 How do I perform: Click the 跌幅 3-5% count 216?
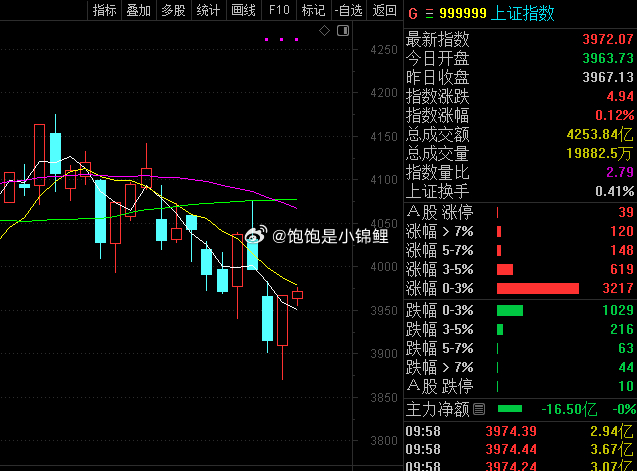click(x=622, y=329)
